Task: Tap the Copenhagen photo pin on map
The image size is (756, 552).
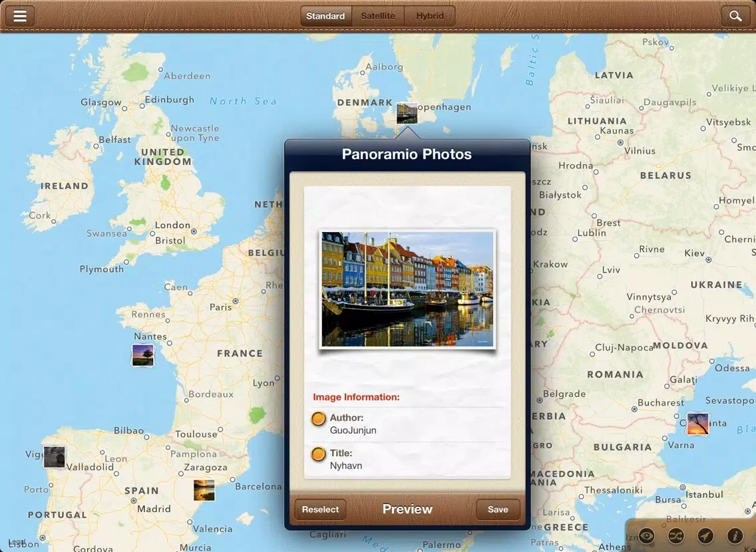Action: click(407, 113)
